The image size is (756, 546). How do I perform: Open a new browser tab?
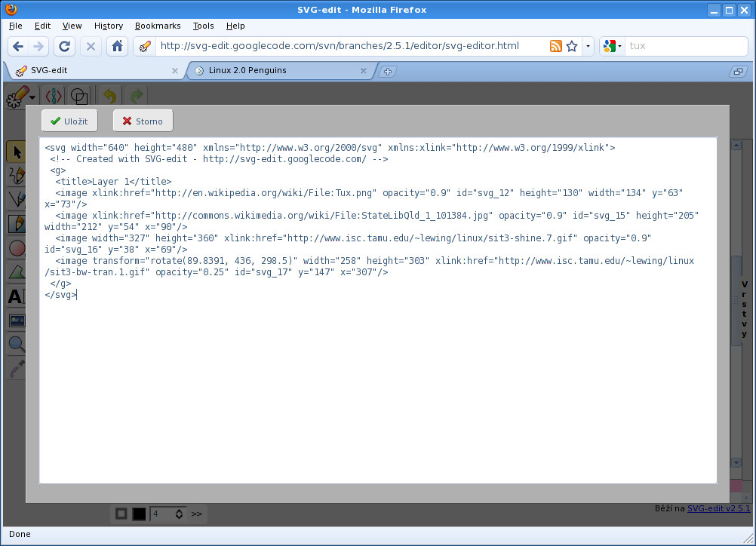point(387,72)
